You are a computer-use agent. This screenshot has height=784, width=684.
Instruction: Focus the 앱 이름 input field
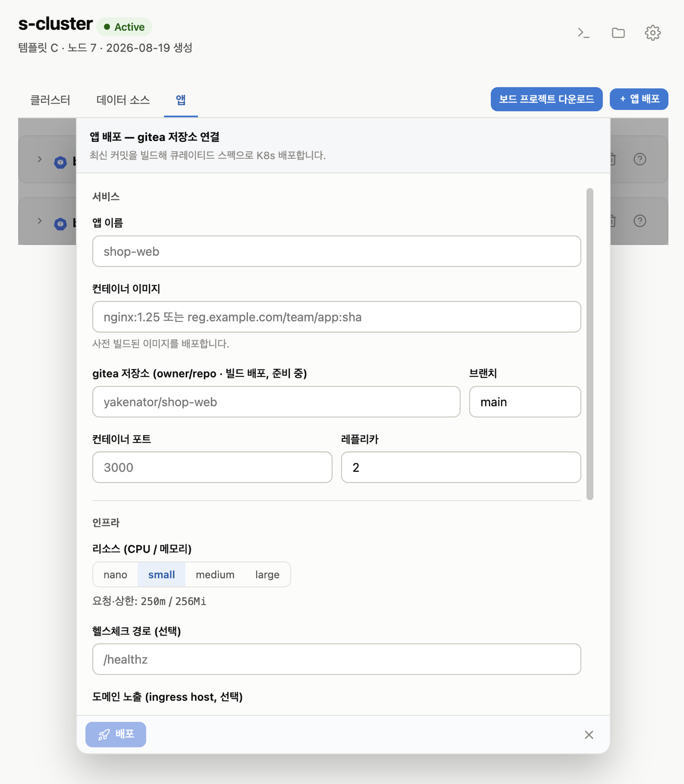coord(337,251)
